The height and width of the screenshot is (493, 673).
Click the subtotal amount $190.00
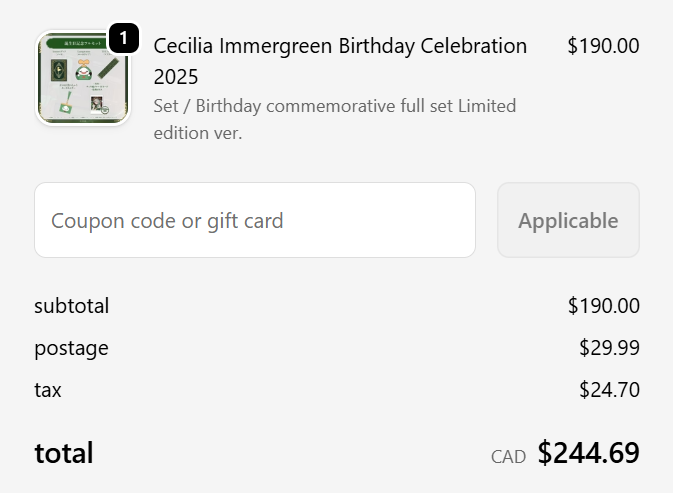(x=603, y=306)
